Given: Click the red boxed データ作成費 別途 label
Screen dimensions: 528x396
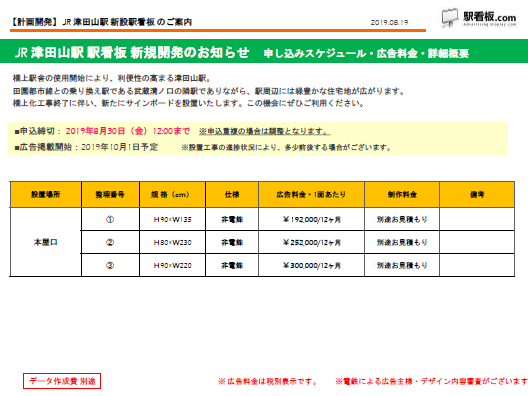Looking at the screenshot, I should pos(62,381).
